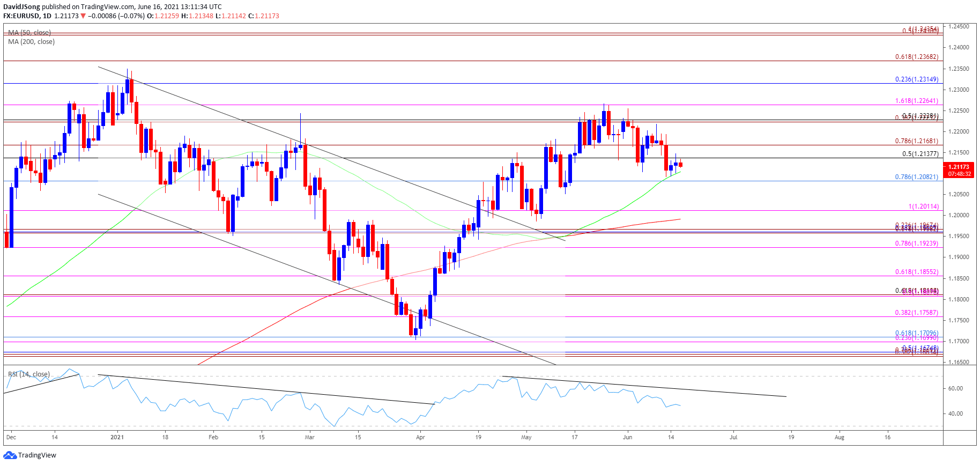Click the 1.24500 price axis label

click(x=959, y=26)
